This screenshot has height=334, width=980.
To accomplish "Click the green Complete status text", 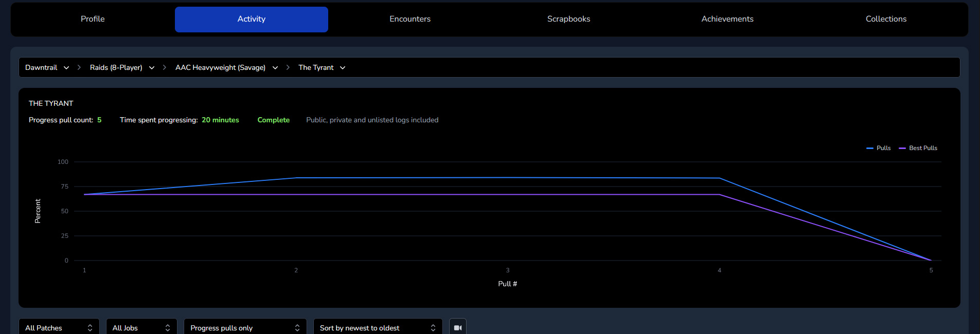I will [274, 120].
